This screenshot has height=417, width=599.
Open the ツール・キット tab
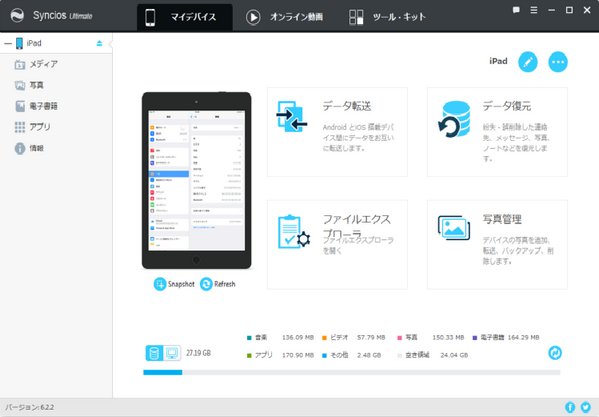coord(387,17)
